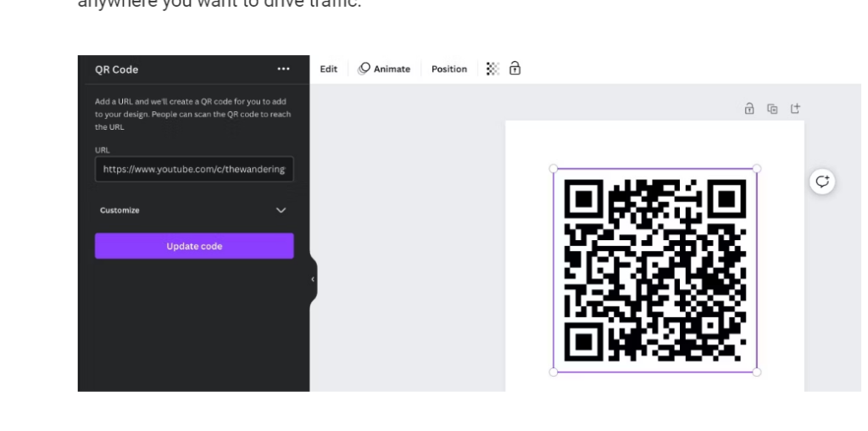Click the Update code button
Viewport: 868px width, 431px height.
tap(194, 246)
